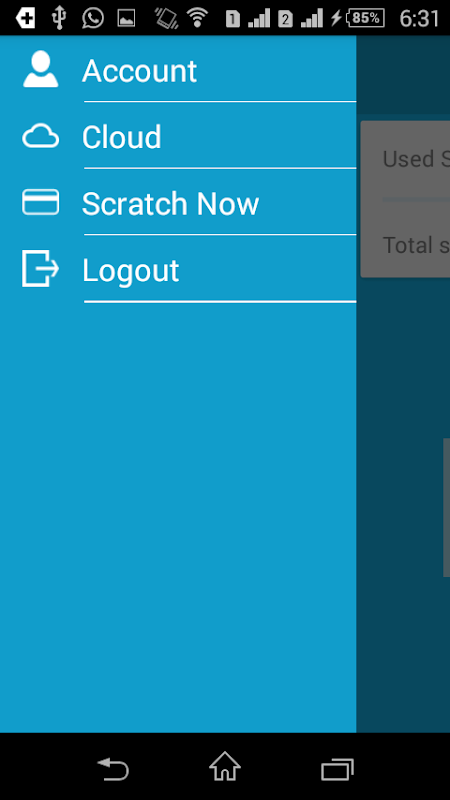
Task: Tap the Android back navigation button
Action: click(113, 769)
